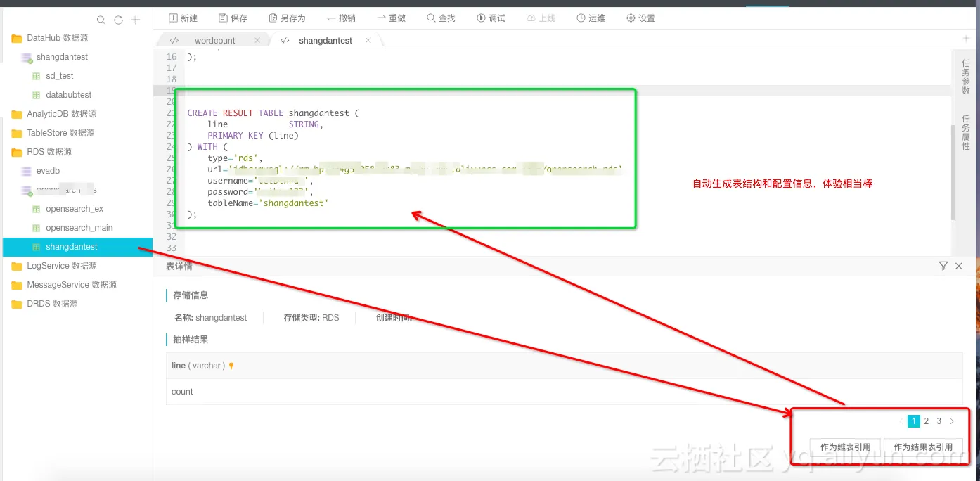
Task: Undo with the 撤销 toolbar button
Action: (341, 18)
